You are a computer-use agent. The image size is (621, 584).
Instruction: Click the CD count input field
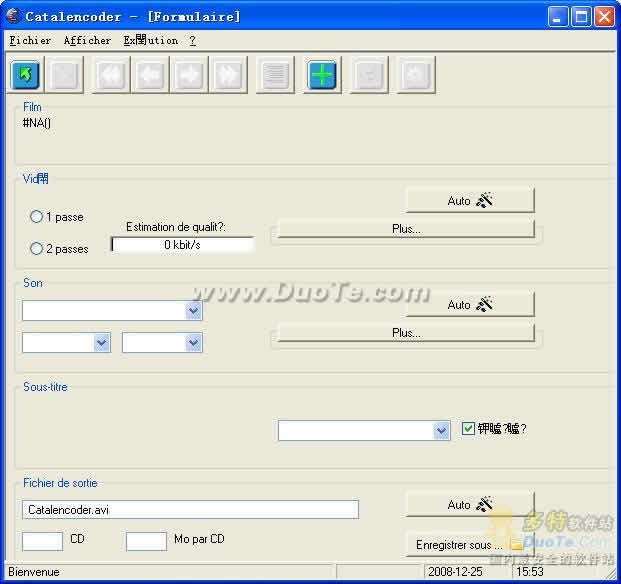pos(43,541)
